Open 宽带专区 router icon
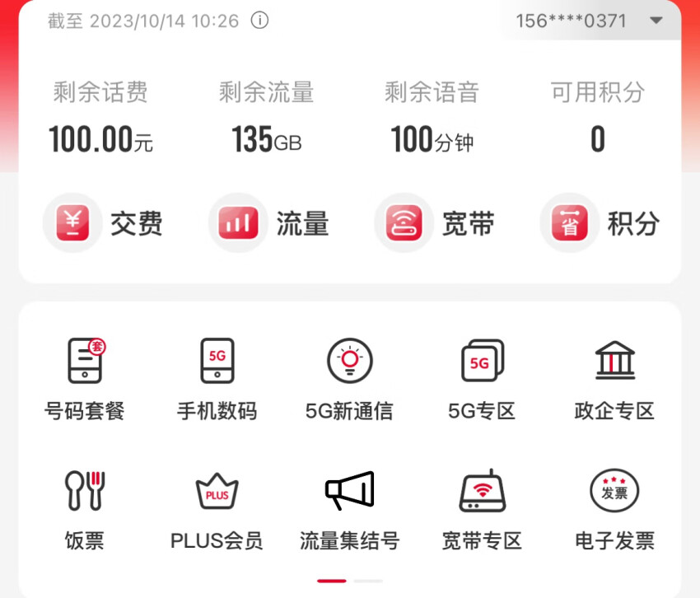 [x=482, y=491]
